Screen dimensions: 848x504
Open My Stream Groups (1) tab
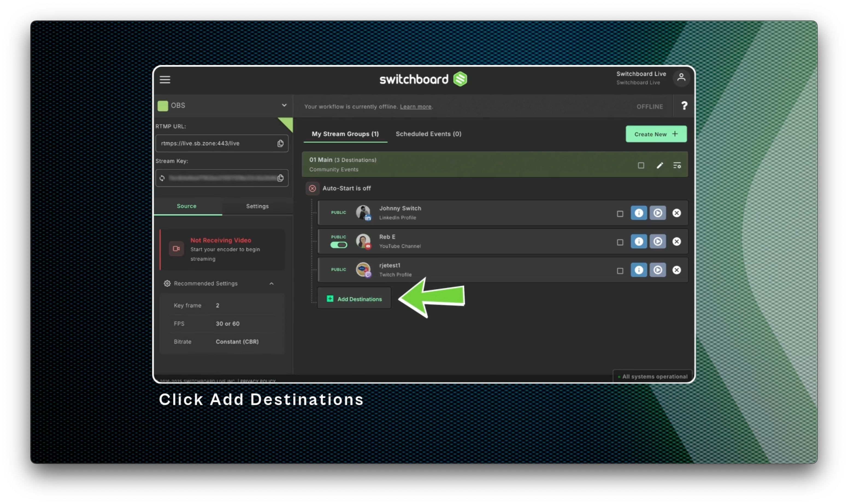(345, 134)
